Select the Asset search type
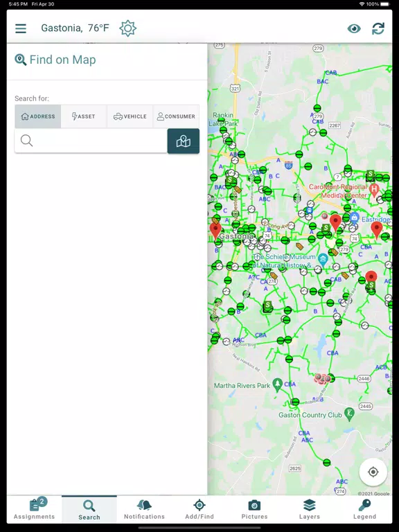 (x=84, y=116)
